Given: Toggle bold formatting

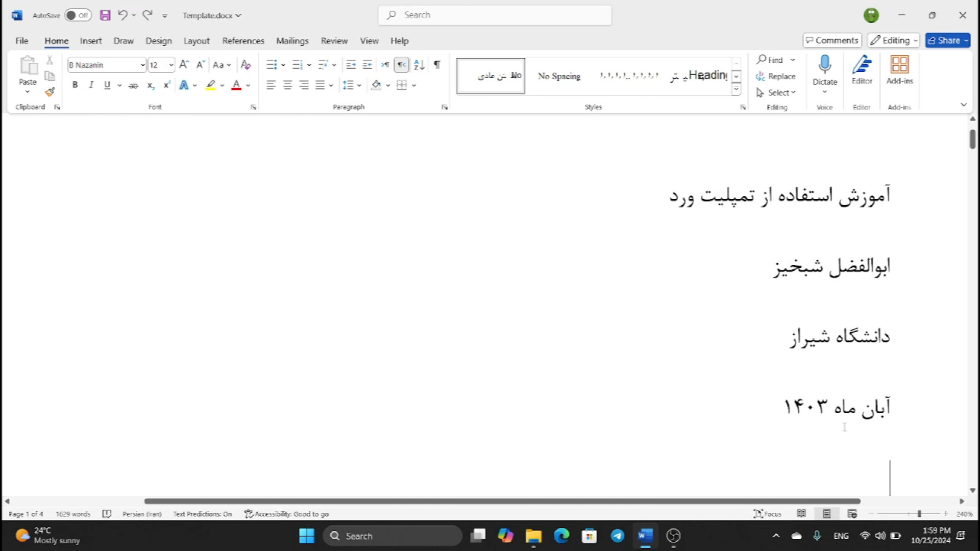Looking at the screenshot, I should (75, 85).
